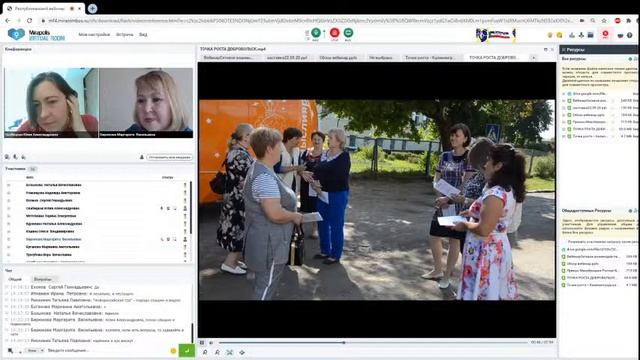Click the first icon under the conference videos
Image resolution: width=640 pixels, height=360 pixels.
click(7, 157)
